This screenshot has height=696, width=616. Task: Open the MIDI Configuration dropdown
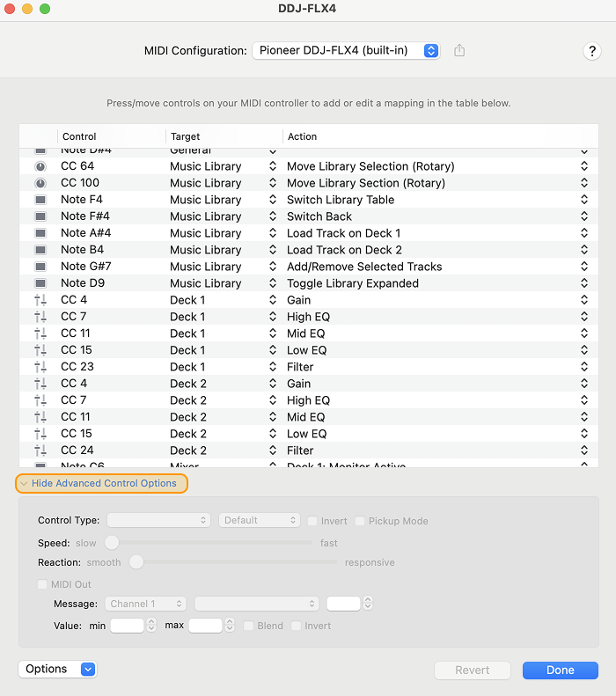click(x=346, y=51)
